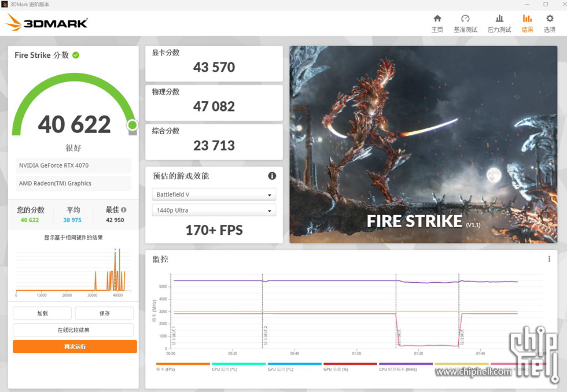Click your score value 40 622 in green
This screenshot has width=567, height=392.
[30, 220]
